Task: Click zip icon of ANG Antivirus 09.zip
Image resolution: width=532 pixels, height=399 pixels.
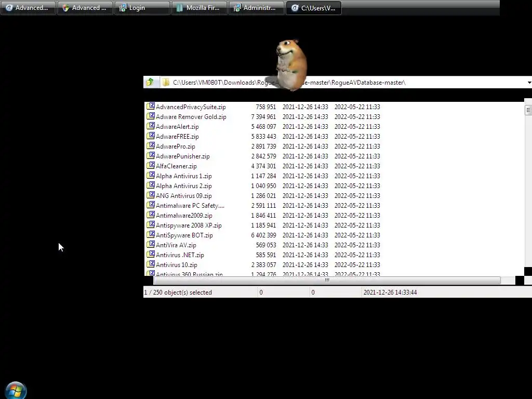Action: pyautogui.click(x=150, y=195)
